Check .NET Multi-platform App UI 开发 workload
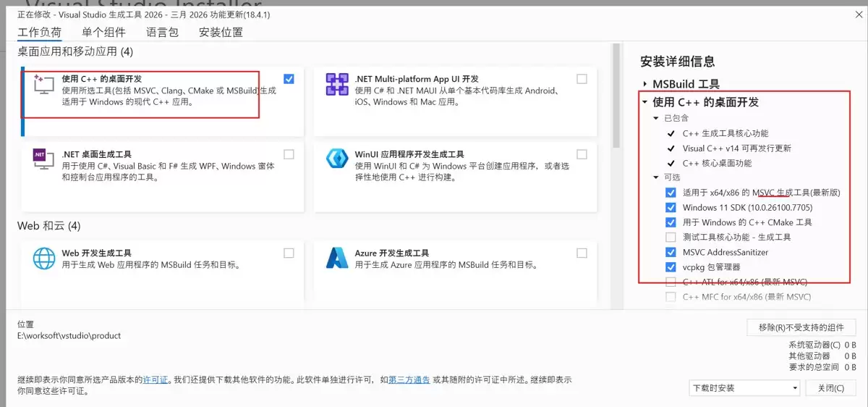The width and height of the screenshot is (868, 407). [582, 79]
